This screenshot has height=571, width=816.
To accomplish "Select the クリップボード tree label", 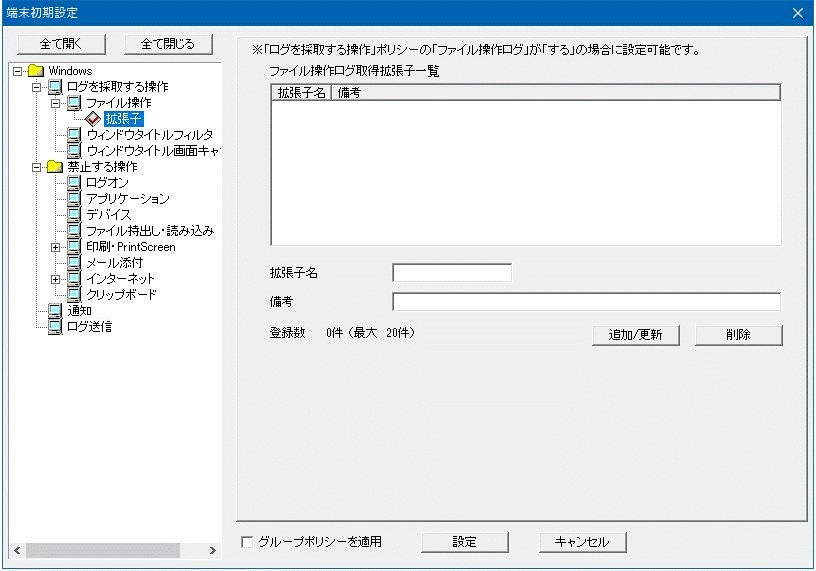I will click(121, 295).
